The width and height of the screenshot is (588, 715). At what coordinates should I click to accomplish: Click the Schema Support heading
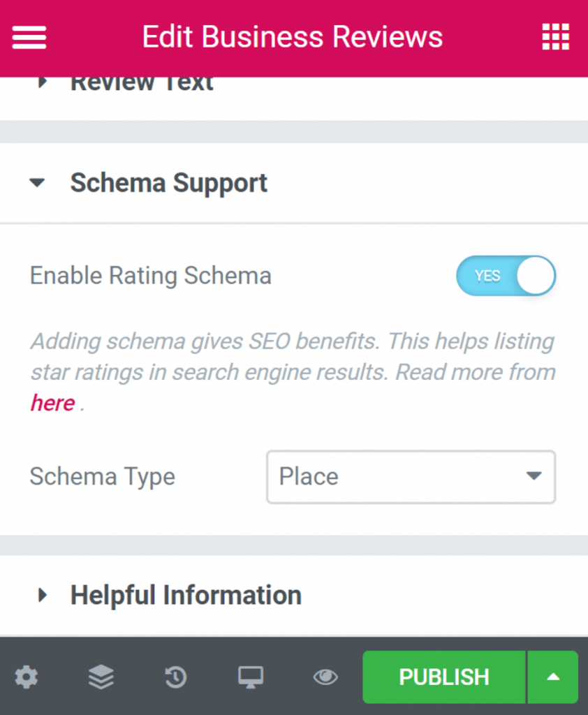point(169,183)
